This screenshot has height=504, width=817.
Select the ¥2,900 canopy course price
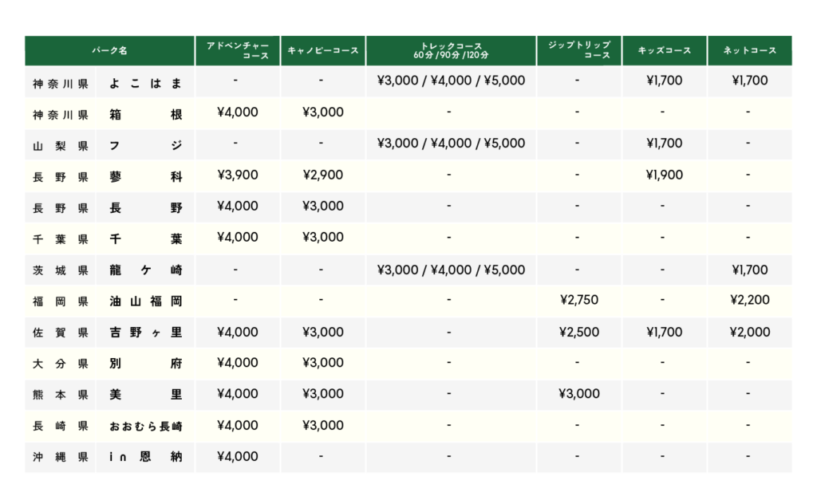pos(323,175)
